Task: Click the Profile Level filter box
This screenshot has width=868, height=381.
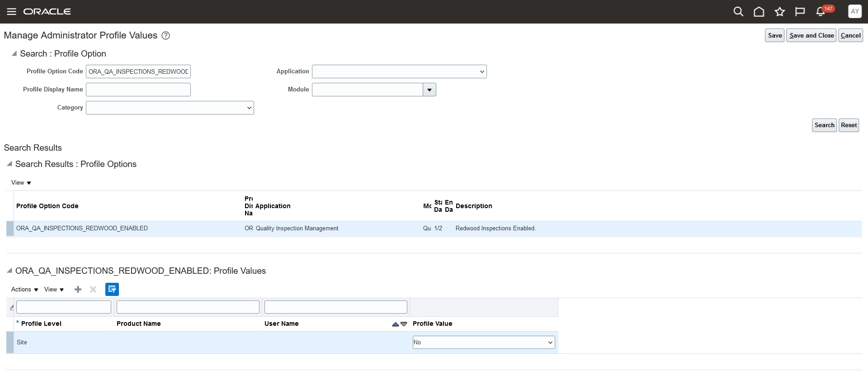Action: click(64, 307)
